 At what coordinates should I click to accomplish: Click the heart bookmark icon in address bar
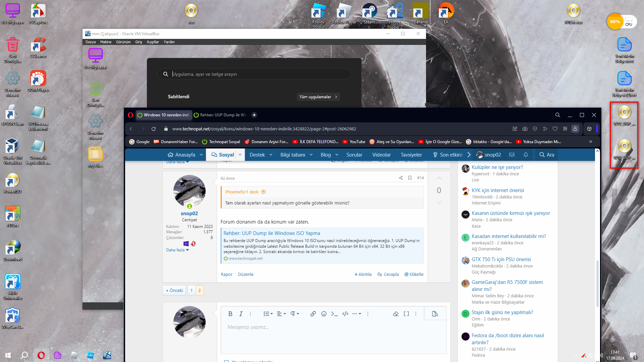click(x=555, y=129)
